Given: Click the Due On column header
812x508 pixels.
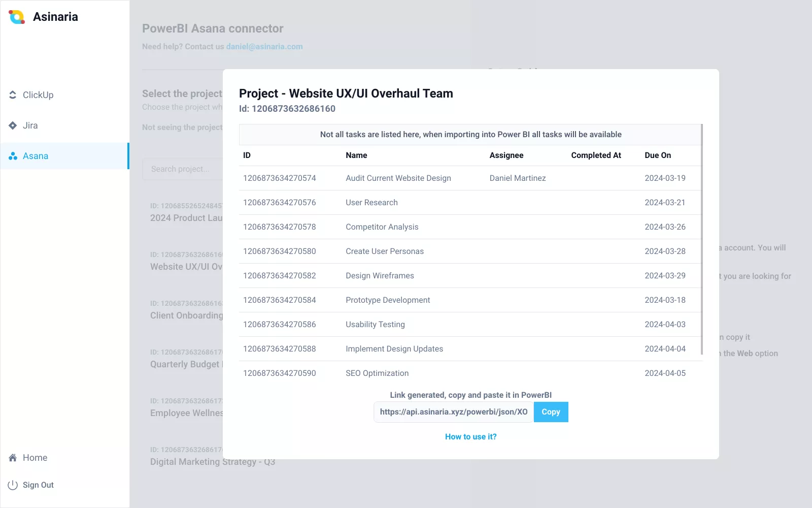Looking at the screenshot, I should [658, 155].
